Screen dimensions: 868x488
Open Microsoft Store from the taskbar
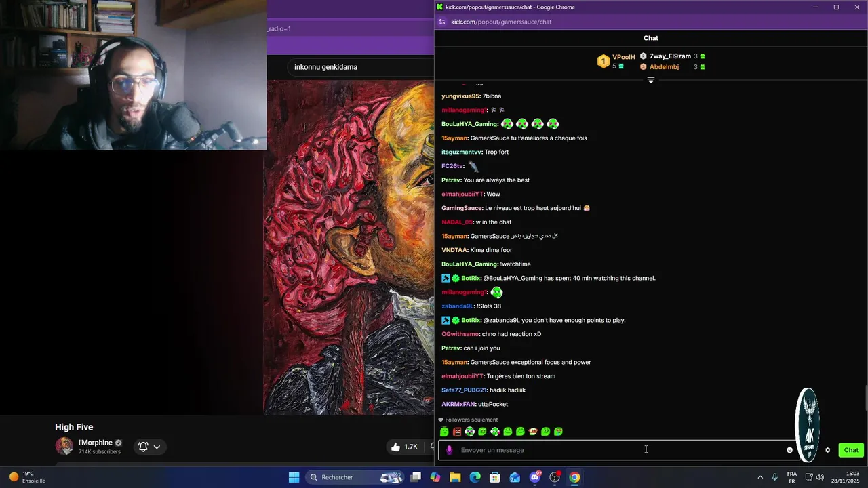click(x=495, y=477)
